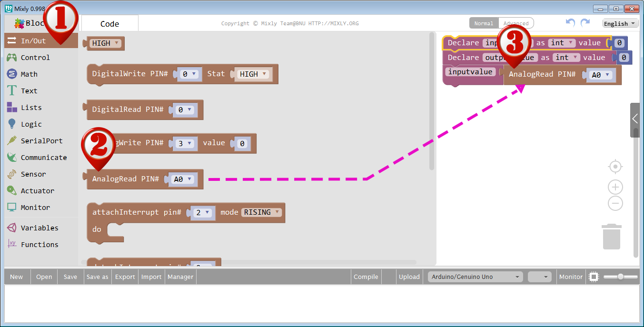Image resolution: width=644 pixels, height=327 pixels.
Task: Click the Open button
Action: [x=44, y=277]
